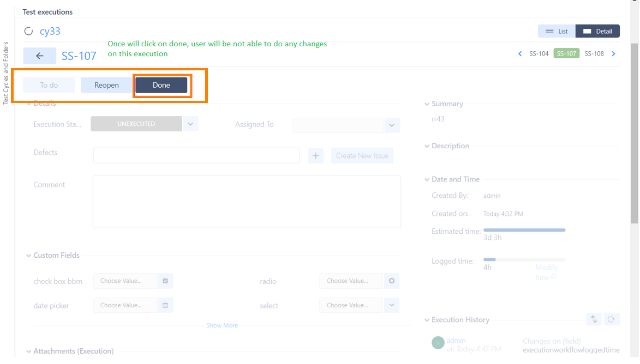Click inside the Comment text area
Viewport: 640px width, 364px height.
[247, 202]
